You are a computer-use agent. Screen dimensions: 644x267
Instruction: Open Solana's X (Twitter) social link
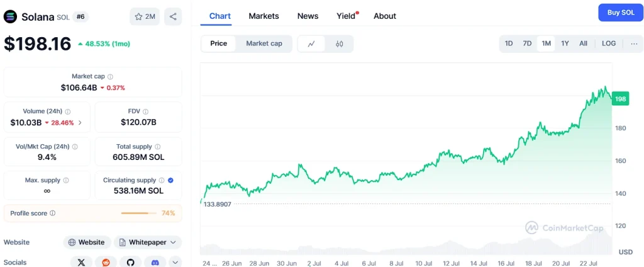pyautogui.click(x=81, y=262)
